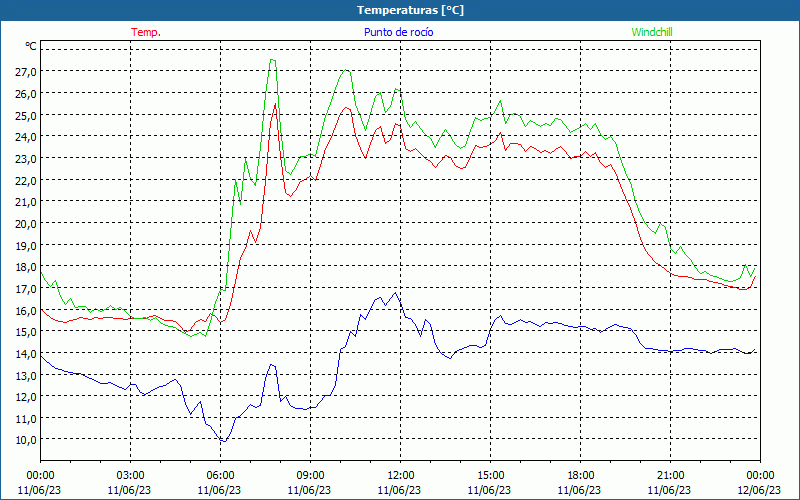Viewport: 800px width, 500px height.
Task: Click the 09:00 time label
Action: (310, 475)
